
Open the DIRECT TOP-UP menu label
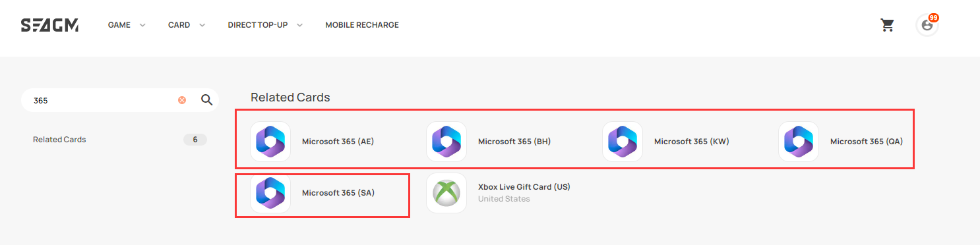(x=258, y=25)
